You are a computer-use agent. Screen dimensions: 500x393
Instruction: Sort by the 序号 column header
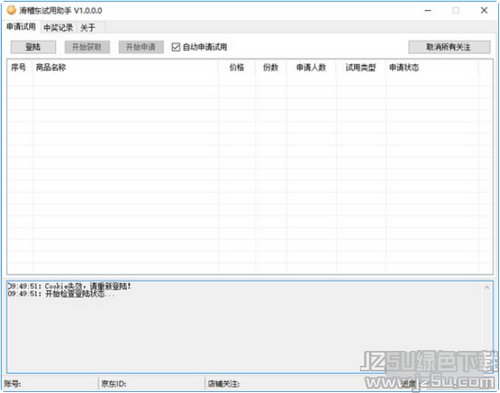(20, 68)
